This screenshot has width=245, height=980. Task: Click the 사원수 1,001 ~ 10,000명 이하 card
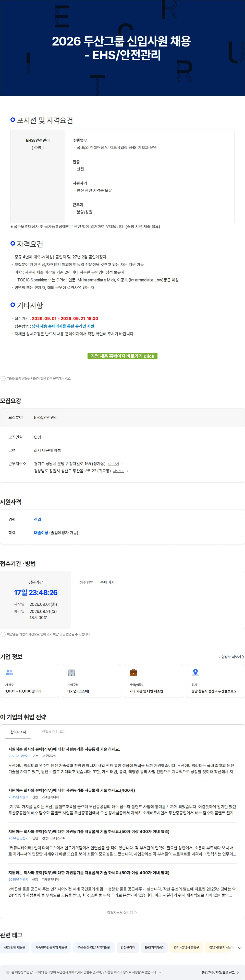tap(30, 681)
